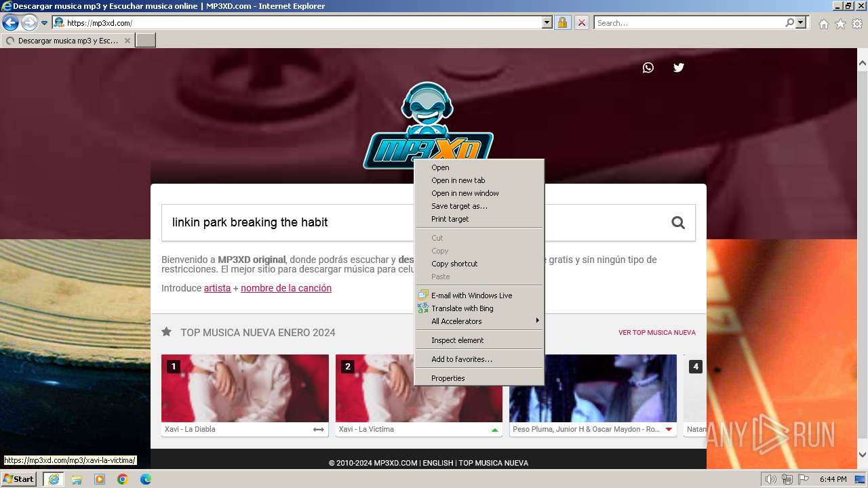Image resolution: width=868 pixels, height=488 pixels.
Task: Click the WhatsApp share icon
Action: click(x=648, y=67)
